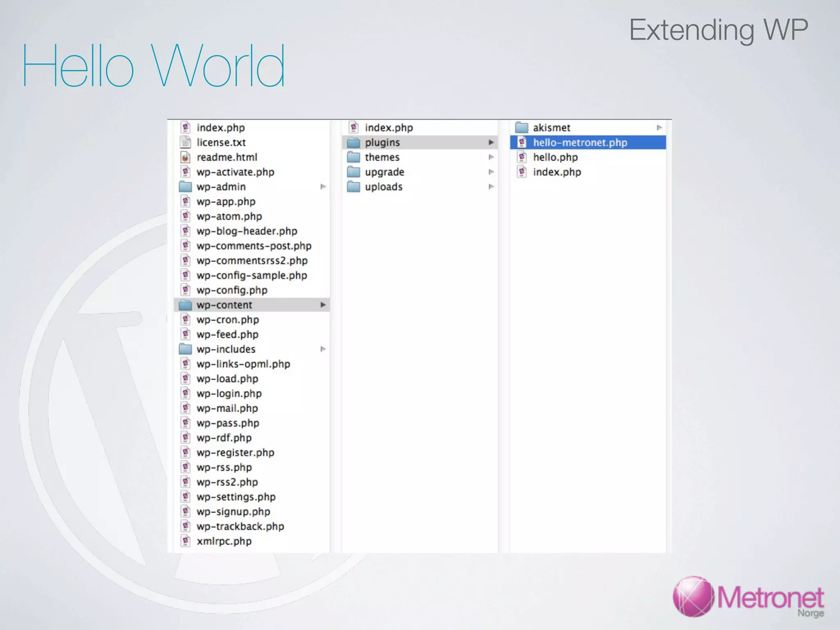Select index.php in the first column

tap(221, 128)
